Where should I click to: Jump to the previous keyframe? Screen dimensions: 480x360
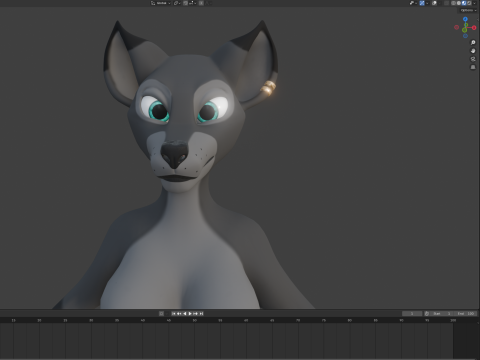tap(179, 313)
